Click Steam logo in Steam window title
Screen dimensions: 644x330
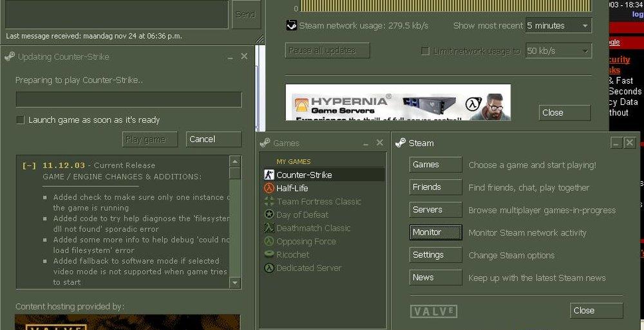400,142
